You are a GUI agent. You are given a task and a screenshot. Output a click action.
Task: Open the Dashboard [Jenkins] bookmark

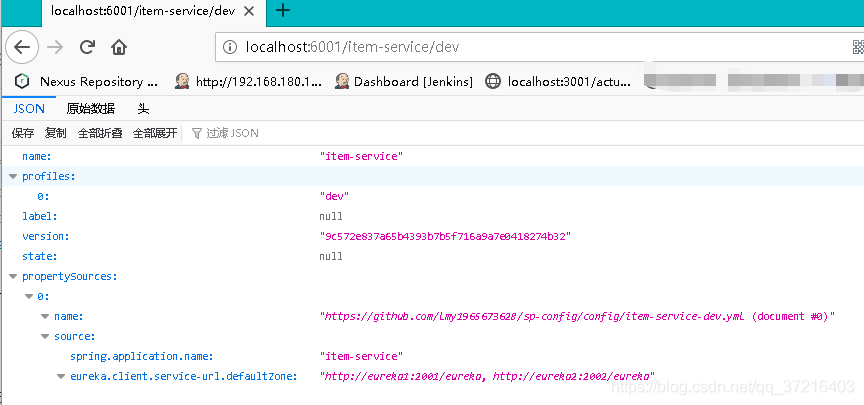(x=404, y=82)
